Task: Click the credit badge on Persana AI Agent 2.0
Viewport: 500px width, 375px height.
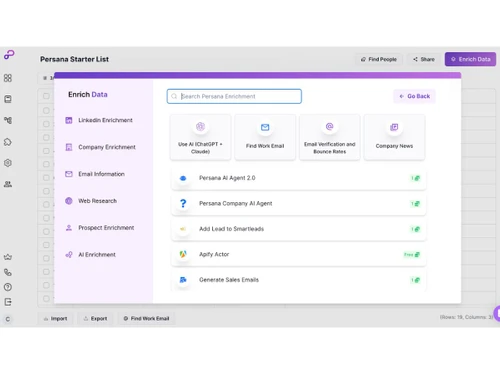Action: [x=415, y=178]
